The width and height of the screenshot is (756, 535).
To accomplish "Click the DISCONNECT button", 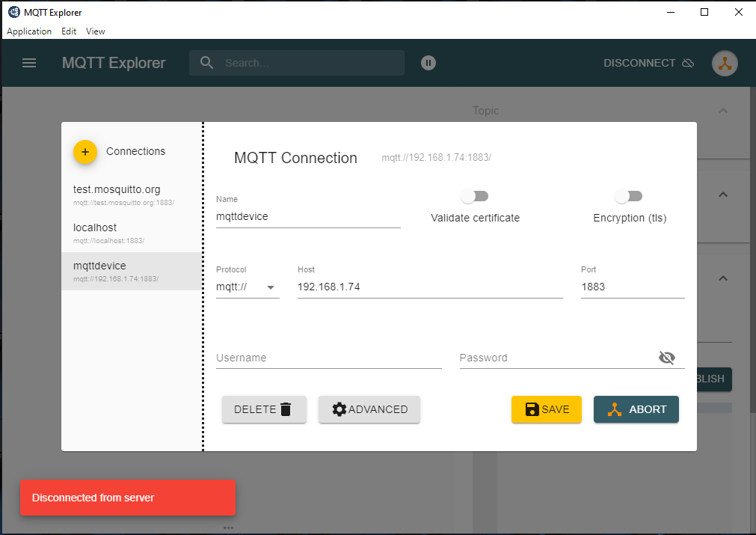I will pos(648,63).
